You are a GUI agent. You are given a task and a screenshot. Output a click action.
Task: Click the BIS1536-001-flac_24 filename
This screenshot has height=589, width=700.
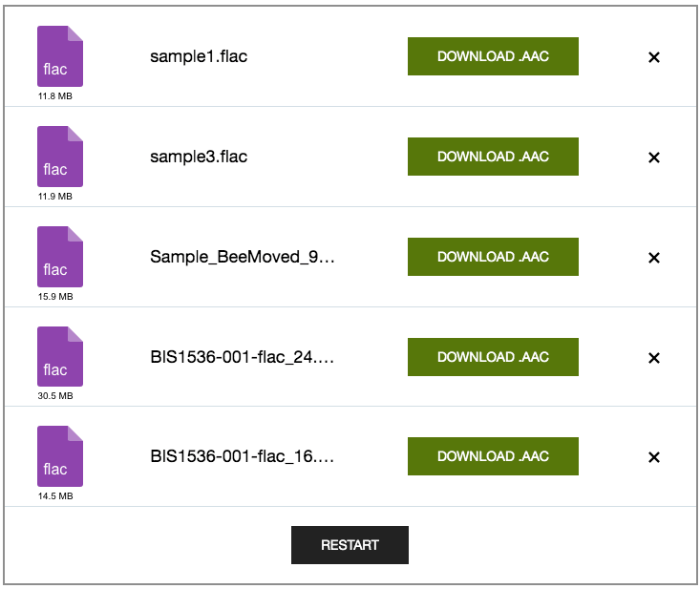coord(243,357)
